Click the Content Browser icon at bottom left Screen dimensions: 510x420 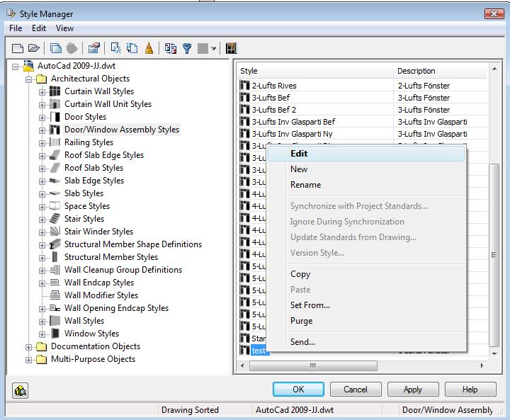(x=20, y=390)
